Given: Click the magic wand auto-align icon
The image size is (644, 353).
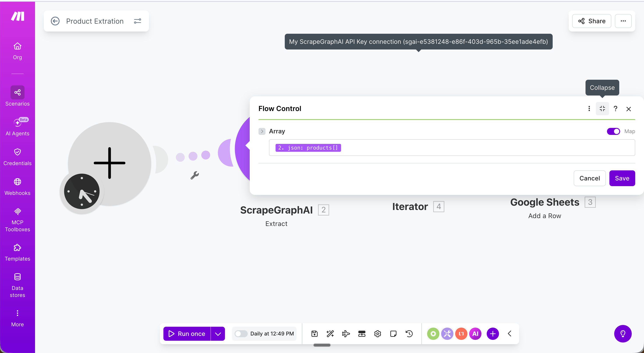Looking at the screenshot, I should coord(330,334).
